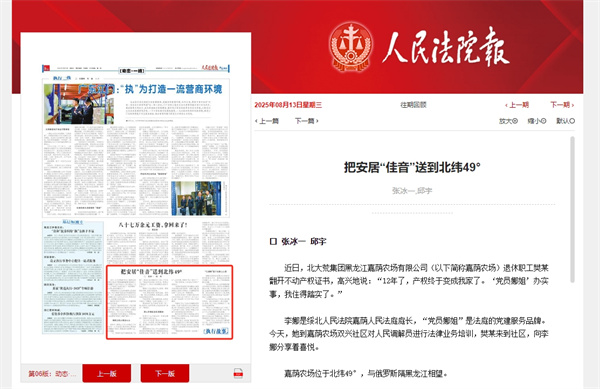Go to previous issue 上一期
Screen dimensions: 600x389
(x=517, y=105)
